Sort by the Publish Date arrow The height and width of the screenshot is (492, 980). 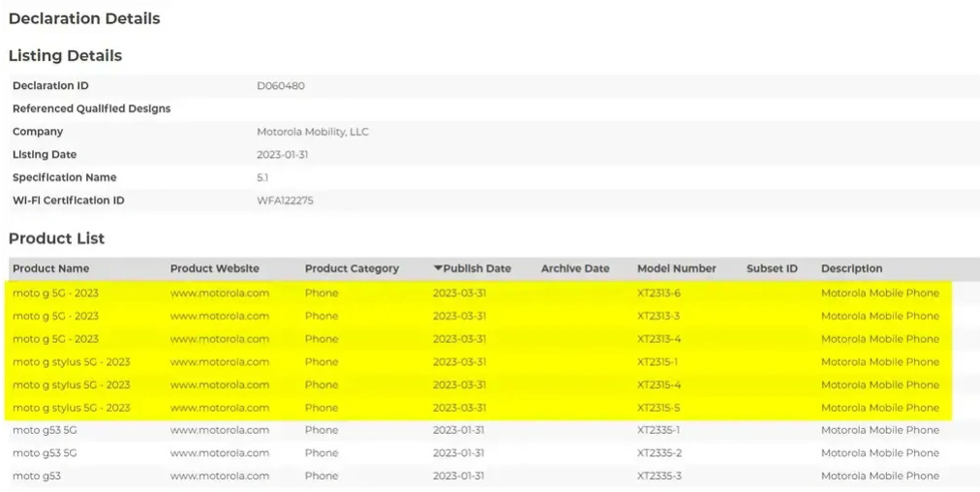[x=438, y=268]
